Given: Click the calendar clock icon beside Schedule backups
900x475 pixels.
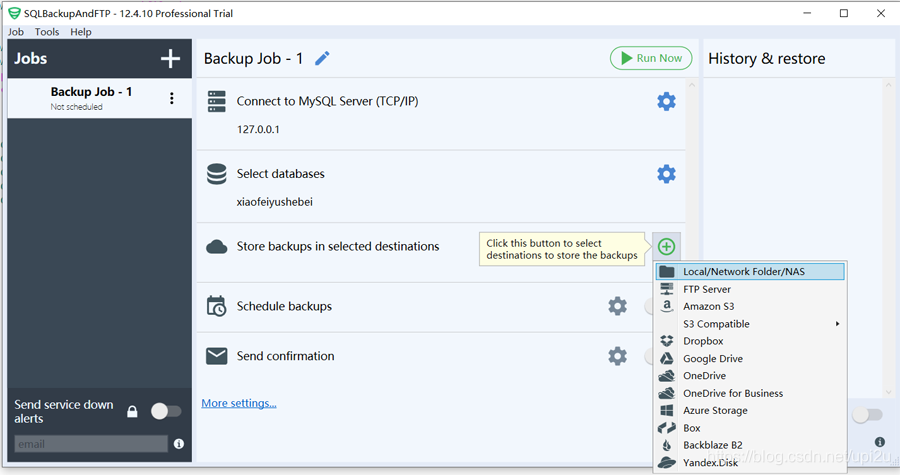Looking at the screenshot, I should [x=216, y=306].
